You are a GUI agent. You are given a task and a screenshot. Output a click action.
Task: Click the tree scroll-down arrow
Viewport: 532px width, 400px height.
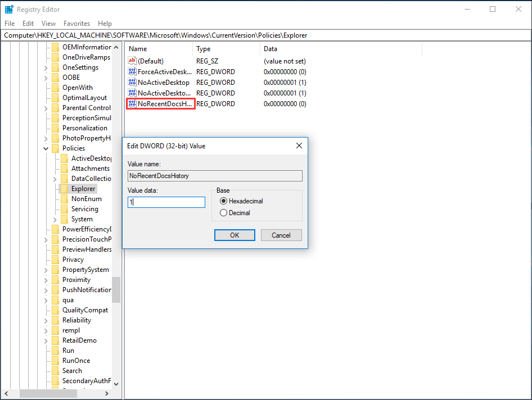coord(116,384)
